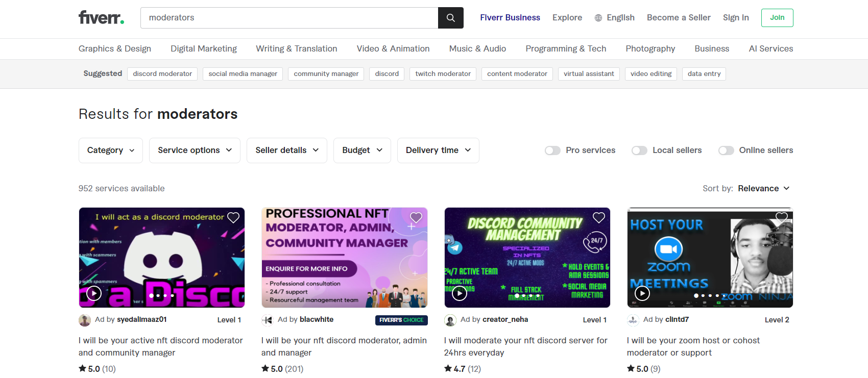Click the Fiverr's Choice badge

point(401,320)
